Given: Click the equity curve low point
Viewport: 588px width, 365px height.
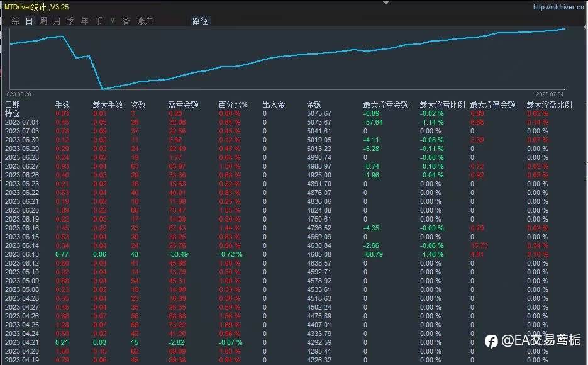Looking at the screenshot, I should click(103, 89).
